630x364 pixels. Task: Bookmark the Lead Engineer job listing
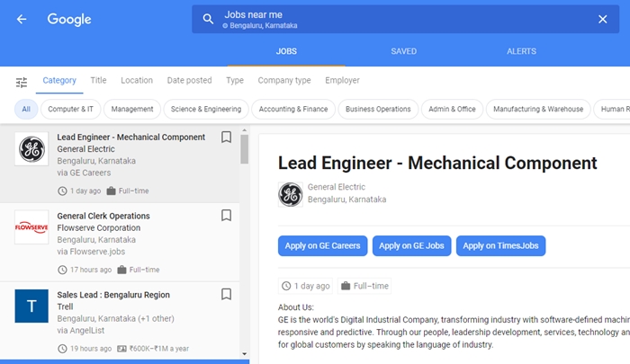pyautogui.click(x=226, y=138)
